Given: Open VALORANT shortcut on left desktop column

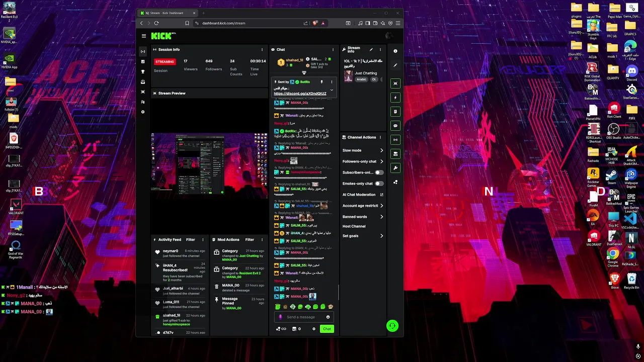Looking at the screenshot, I should (16, 207).
